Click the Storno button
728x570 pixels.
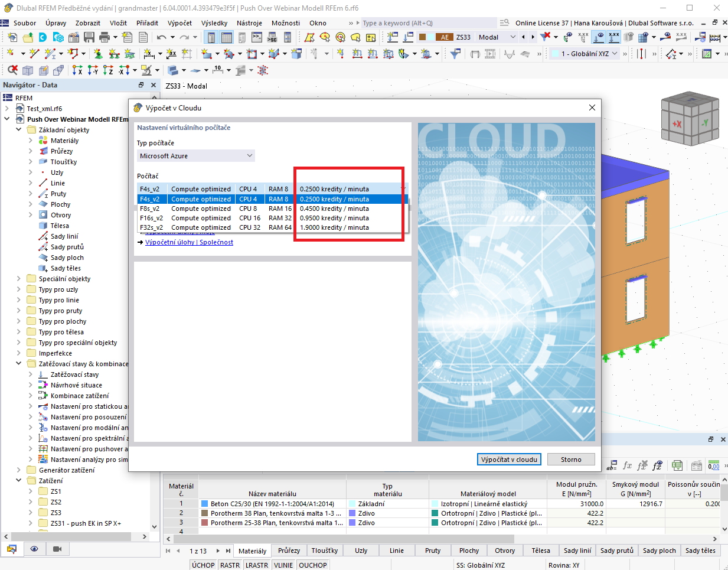point(571,460)
